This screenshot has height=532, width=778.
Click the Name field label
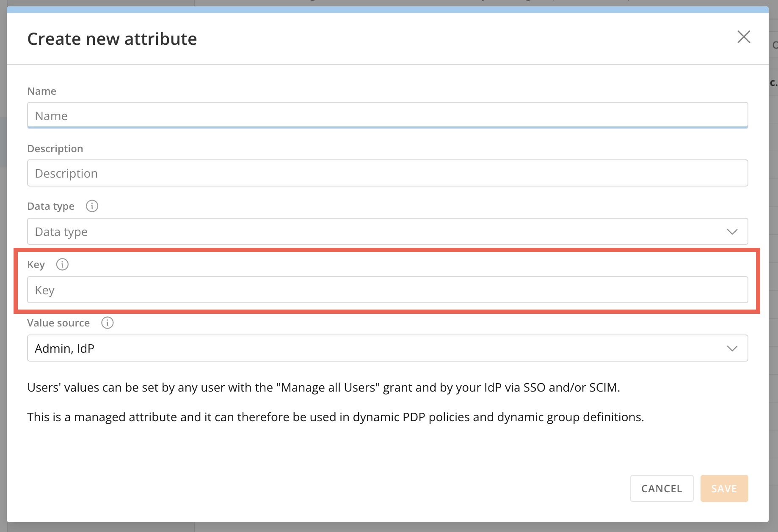(41, 91)
